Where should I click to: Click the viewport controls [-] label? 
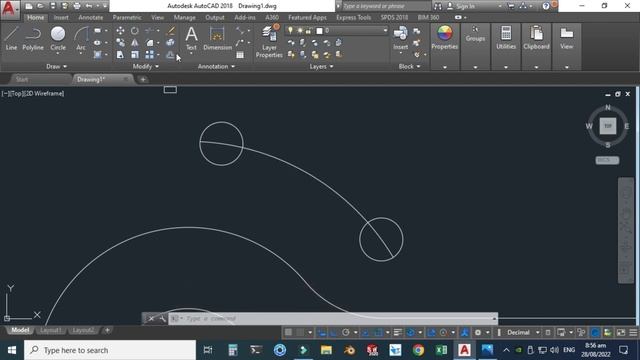point(4,93)
